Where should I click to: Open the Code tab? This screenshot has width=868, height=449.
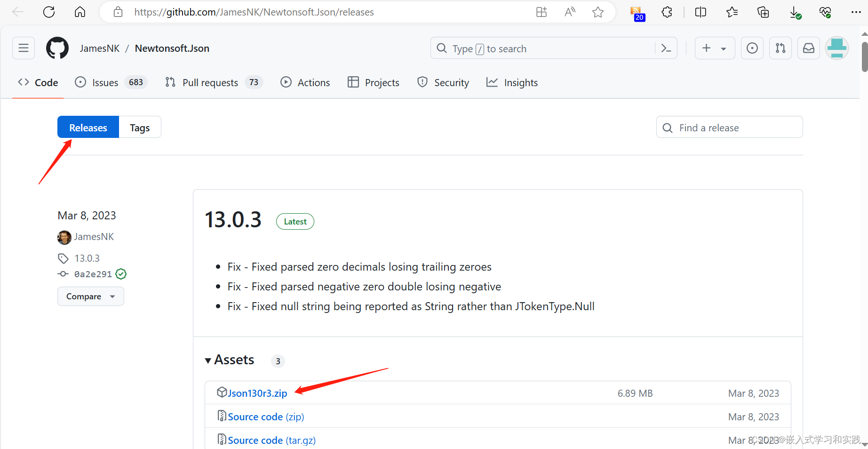[x=38, y=82]
